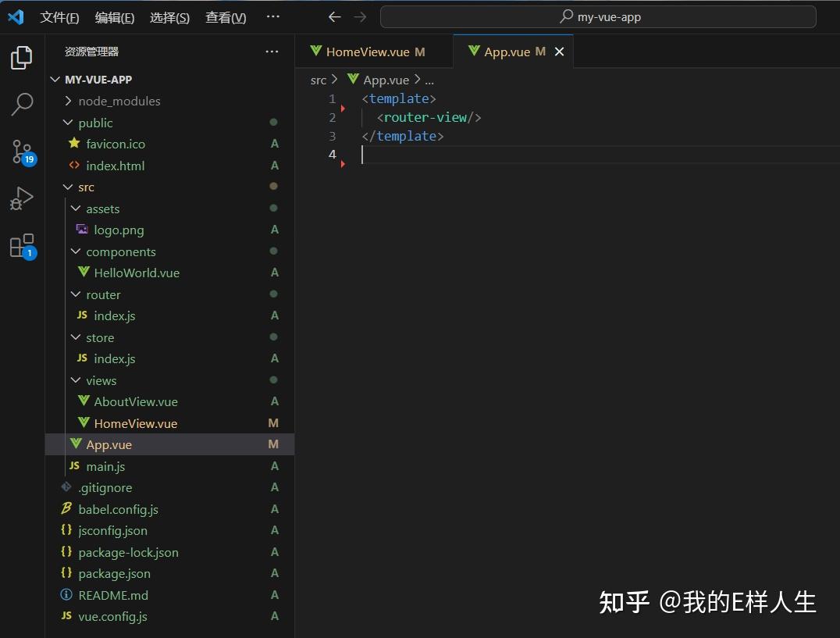Image resolution: width=840 pixels, height=638 pixels.
Task: Expand the node_modules folder
Action: click(119, 101)
